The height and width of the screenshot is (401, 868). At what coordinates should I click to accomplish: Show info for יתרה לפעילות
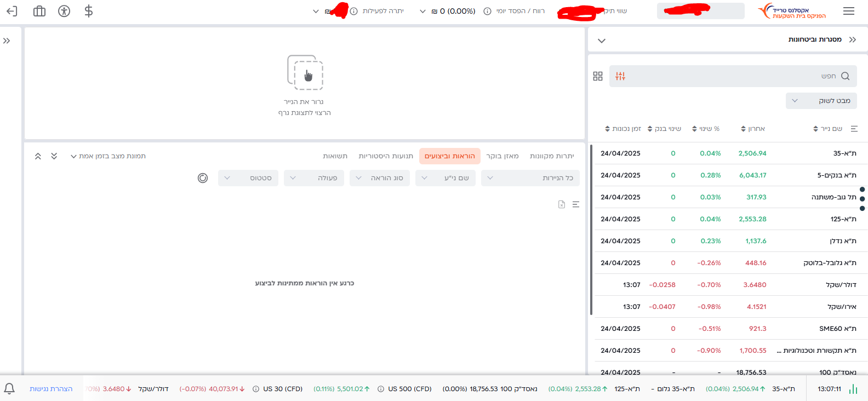pos(354,11)
